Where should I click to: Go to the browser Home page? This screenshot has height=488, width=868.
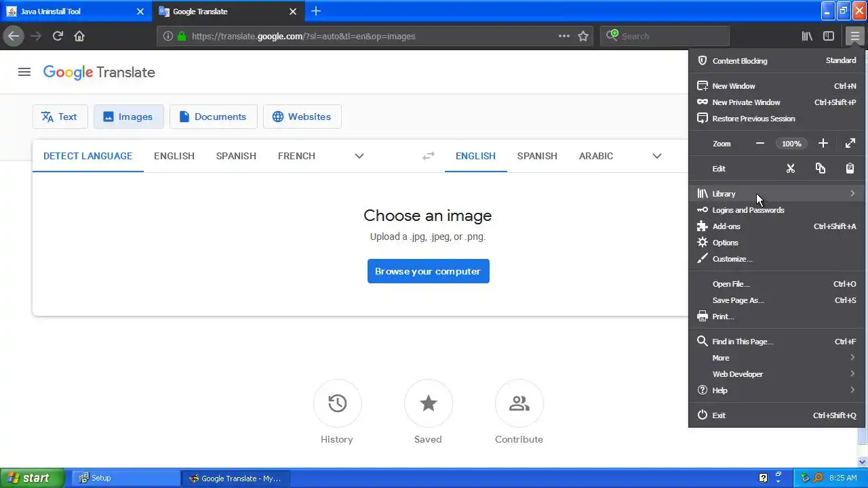[x=79, y=36]
